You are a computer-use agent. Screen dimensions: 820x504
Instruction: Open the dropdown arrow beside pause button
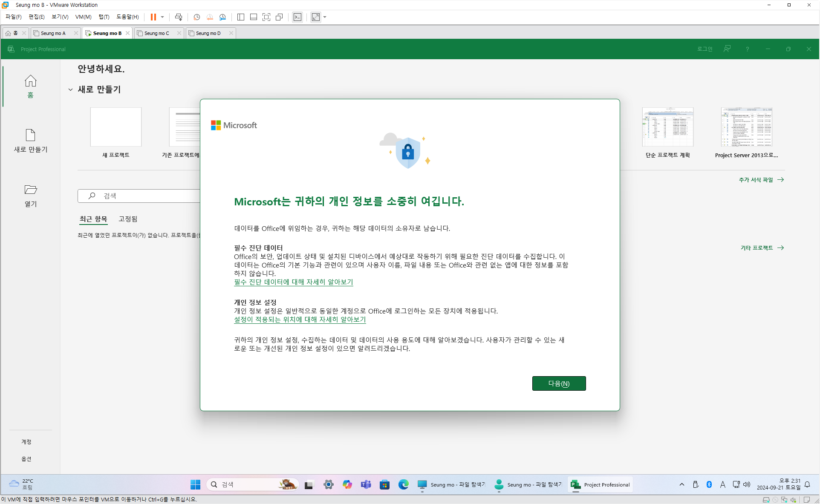(162, 17)
